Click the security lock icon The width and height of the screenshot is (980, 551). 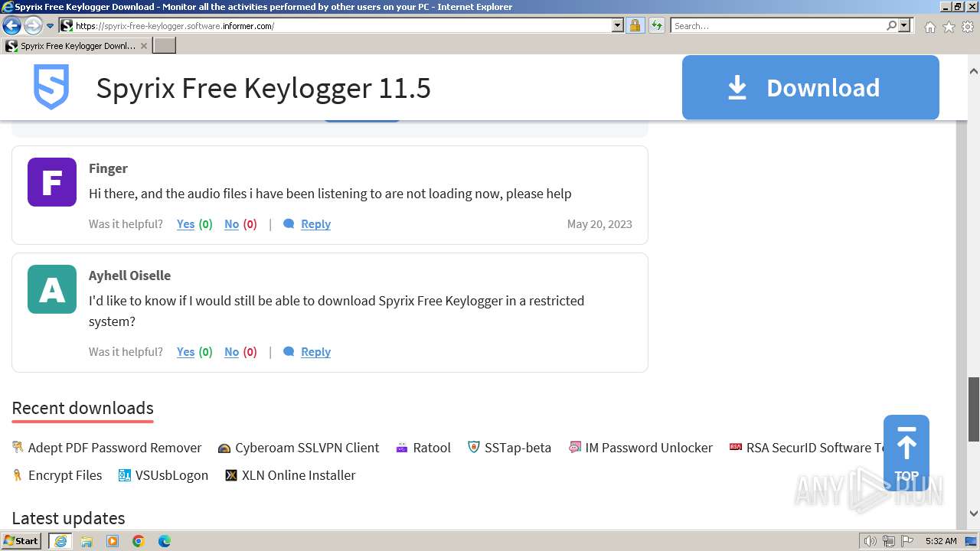pyautogui.click(x=635, y=25)
